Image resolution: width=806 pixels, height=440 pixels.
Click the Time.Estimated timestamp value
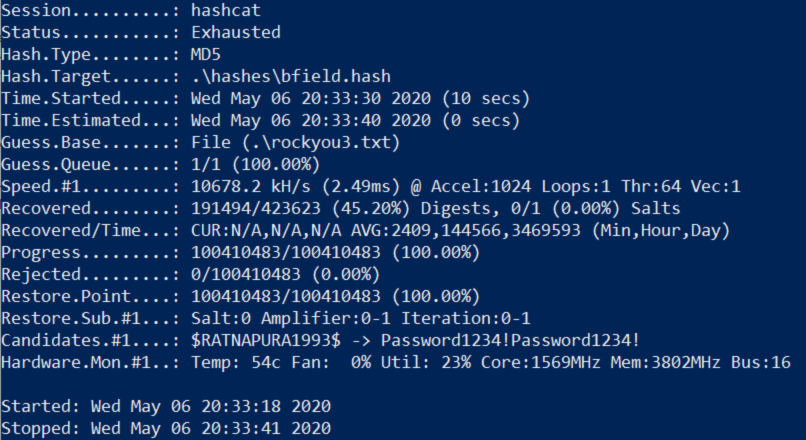pos(311,120)
